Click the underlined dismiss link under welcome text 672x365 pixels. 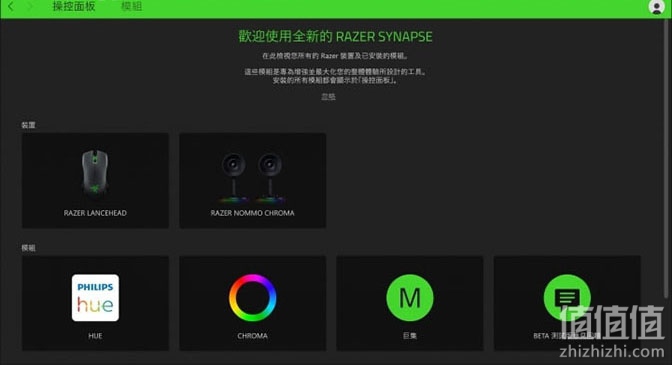click(x=328, y=97)
